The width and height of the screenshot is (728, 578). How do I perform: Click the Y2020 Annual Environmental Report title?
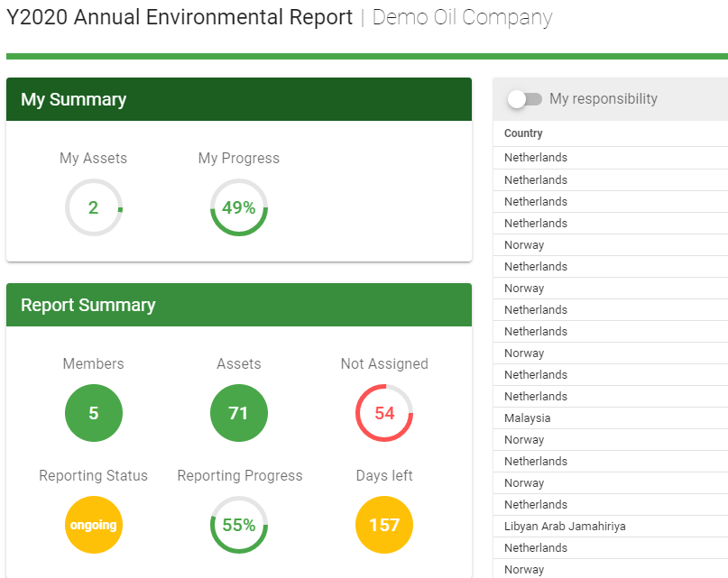[180, 17]
